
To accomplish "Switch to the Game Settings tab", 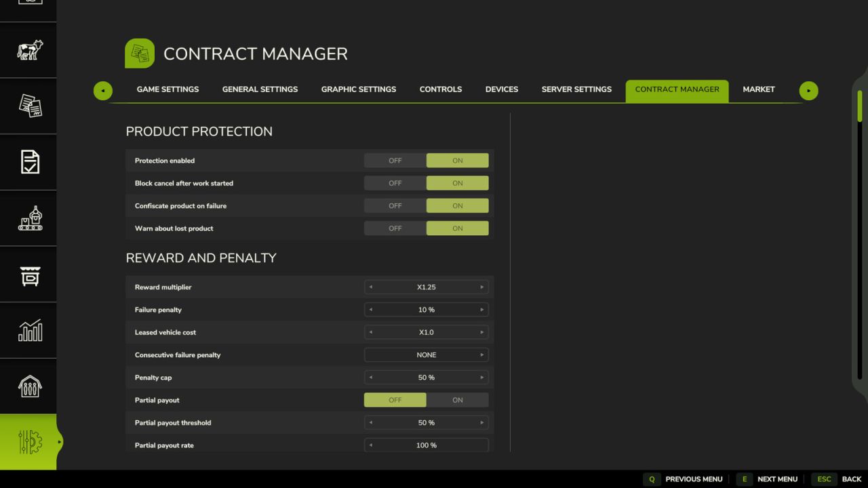I will click(x=167, y=89).
